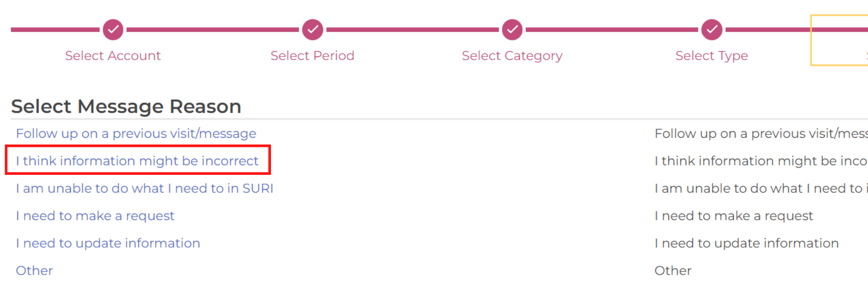Pick I am unable to do what I need in SURI
Viewport: 868px width, 289px height.
(145, 188)
